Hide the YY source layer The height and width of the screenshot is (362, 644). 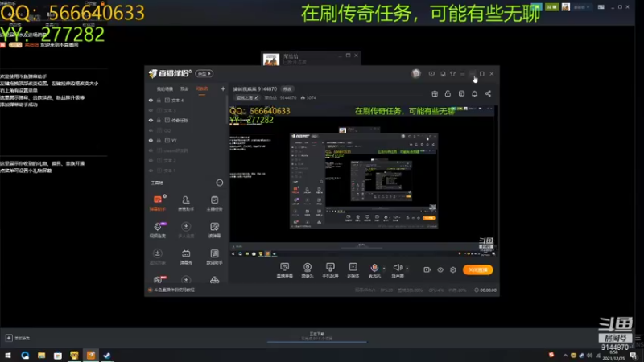click(151, 140)
